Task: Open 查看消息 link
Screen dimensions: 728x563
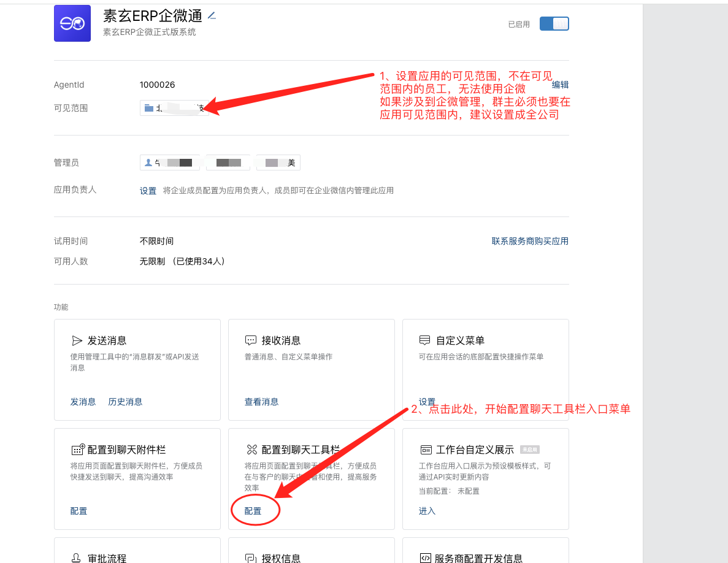Action: coord(261,402)
